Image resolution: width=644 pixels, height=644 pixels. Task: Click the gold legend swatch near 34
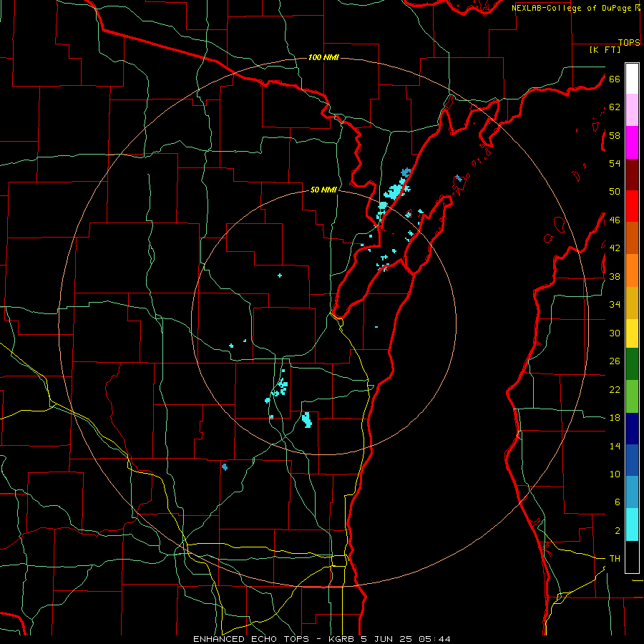point(632,303)
